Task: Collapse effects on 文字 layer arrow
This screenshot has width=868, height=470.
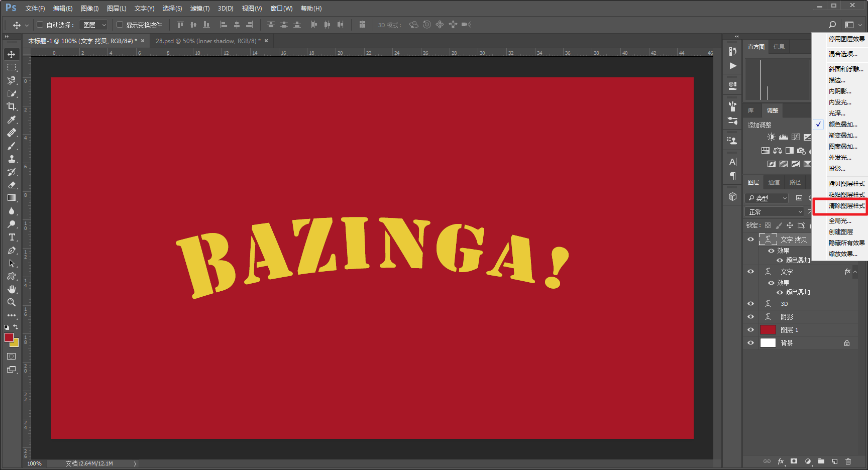Action: pos(855,272)
